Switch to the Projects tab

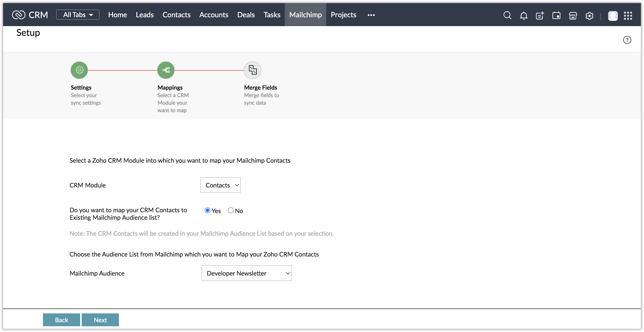point(343,15)
